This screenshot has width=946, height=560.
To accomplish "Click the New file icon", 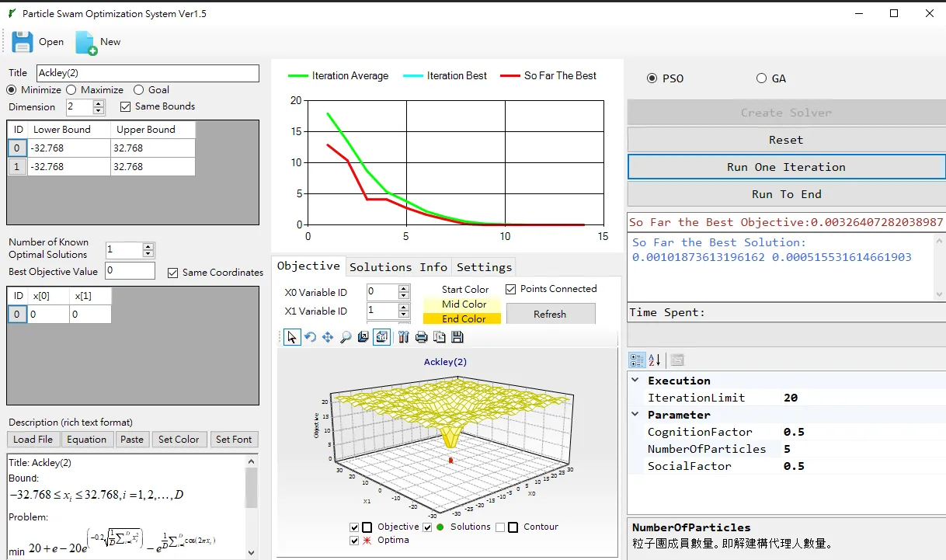I will point(85,43).
